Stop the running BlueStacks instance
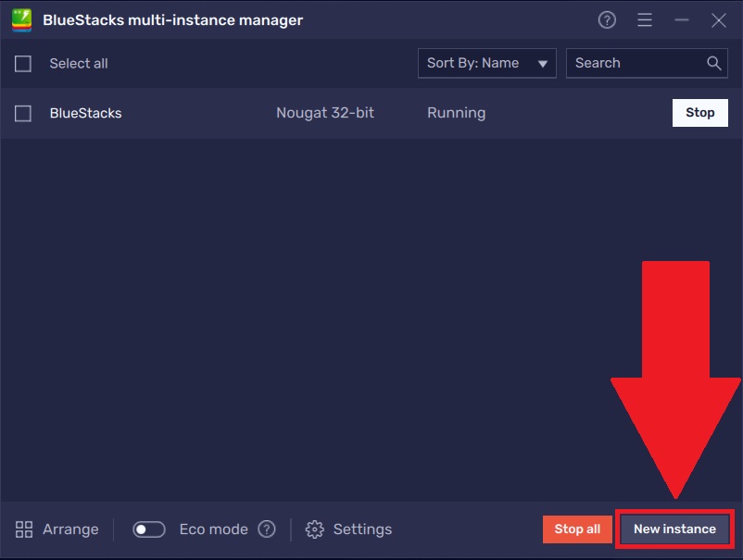This screenshot has width=743, height=560. tap(699, 112)
